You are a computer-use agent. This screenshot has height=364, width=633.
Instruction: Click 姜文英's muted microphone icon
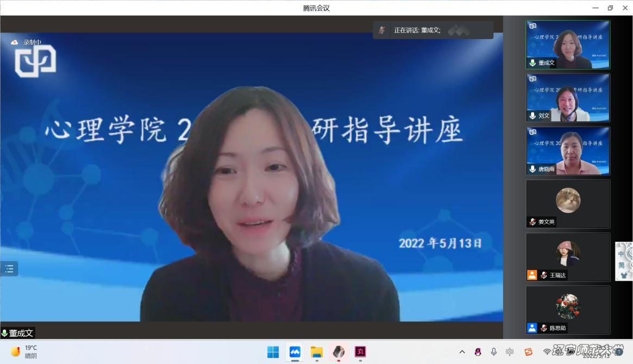click(532, 222)
